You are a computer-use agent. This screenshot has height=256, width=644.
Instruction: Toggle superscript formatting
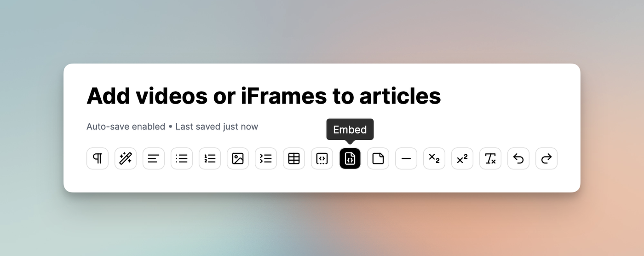click(x=462, y=158)
